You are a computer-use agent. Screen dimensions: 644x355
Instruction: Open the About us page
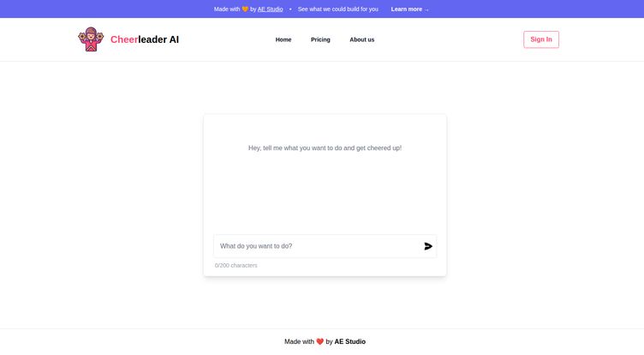coord(361,39)
